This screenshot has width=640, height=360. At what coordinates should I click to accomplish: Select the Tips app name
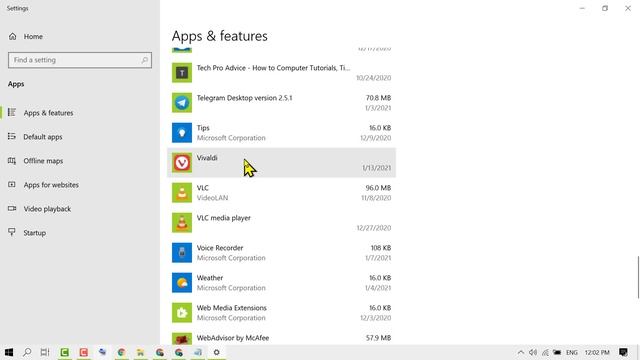tap(203, 128)
